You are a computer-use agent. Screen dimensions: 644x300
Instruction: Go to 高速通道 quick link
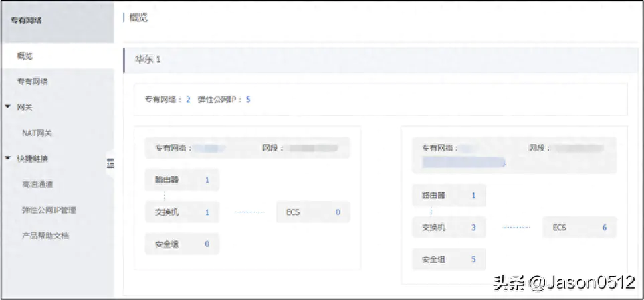(37, 184)
